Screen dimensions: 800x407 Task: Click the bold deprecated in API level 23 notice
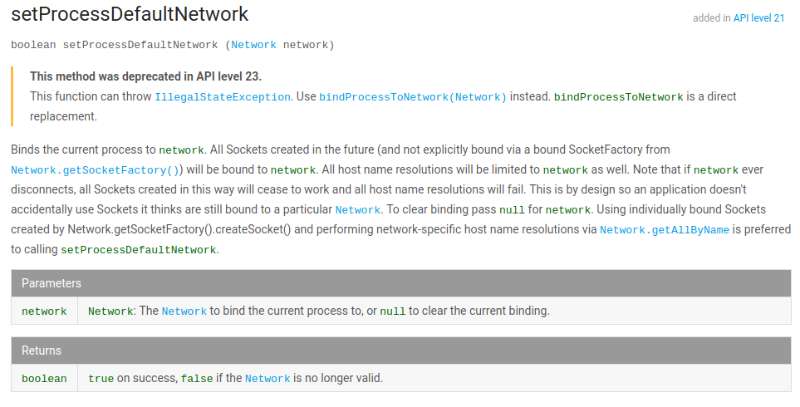[x=146, y=76]
